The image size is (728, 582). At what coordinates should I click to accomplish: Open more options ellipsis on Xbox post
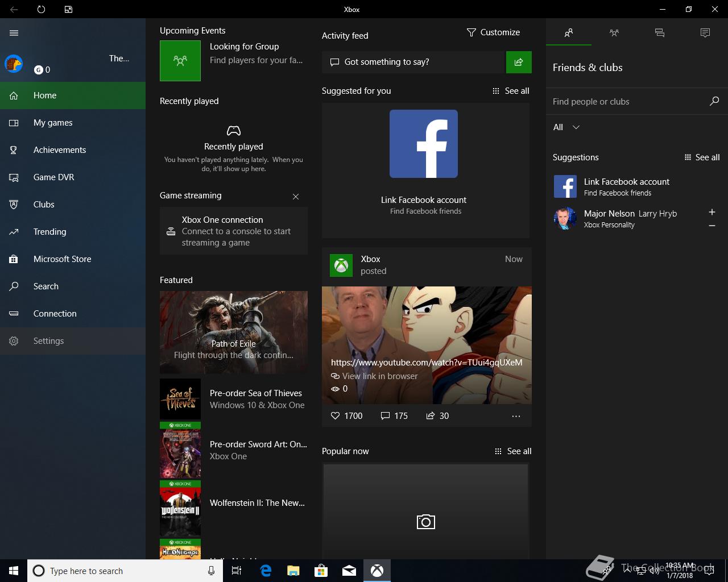point(516,416)
